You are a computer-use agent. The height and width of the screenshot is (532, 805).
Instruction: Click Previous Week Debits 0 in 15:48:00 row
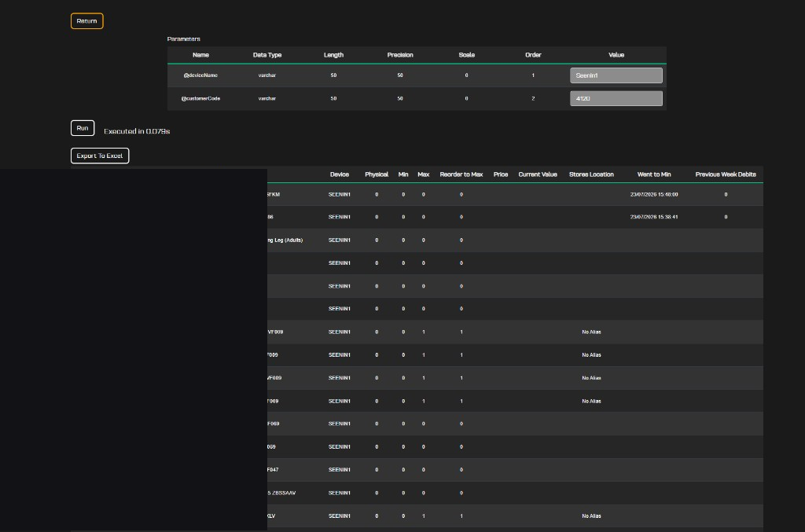[726, 194]
